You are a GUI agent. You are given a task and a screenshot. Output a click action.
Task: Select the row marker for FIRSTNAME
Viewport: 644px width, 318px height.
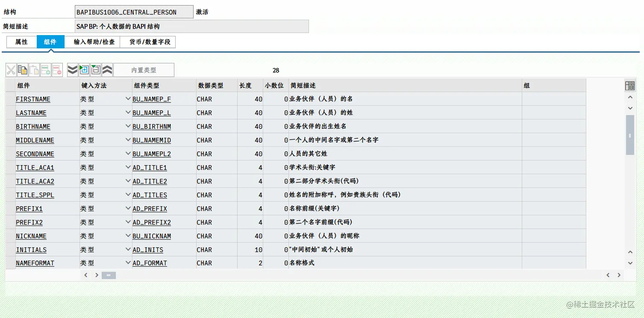(x=10, y=99)
